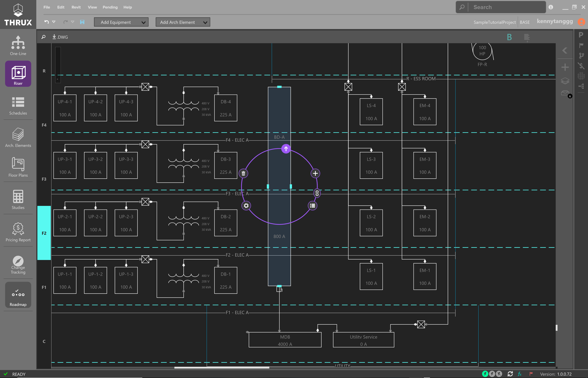
Task: Click the canvas search magnifier icon
Action: pos(43,37)
